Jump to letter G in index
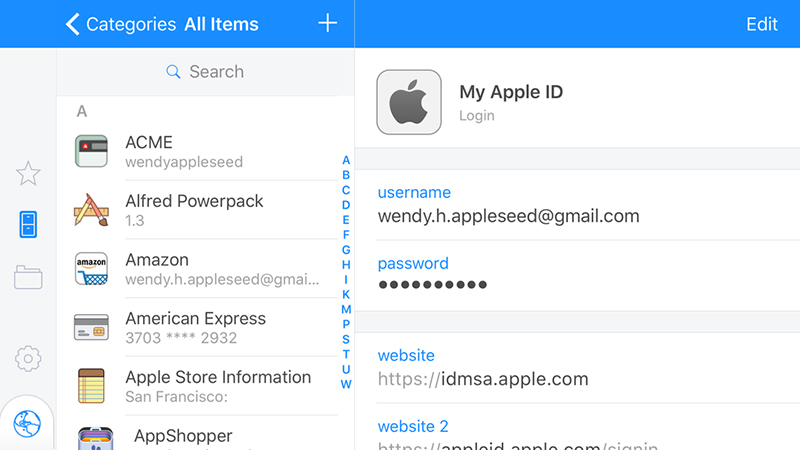 pos(346,250)
